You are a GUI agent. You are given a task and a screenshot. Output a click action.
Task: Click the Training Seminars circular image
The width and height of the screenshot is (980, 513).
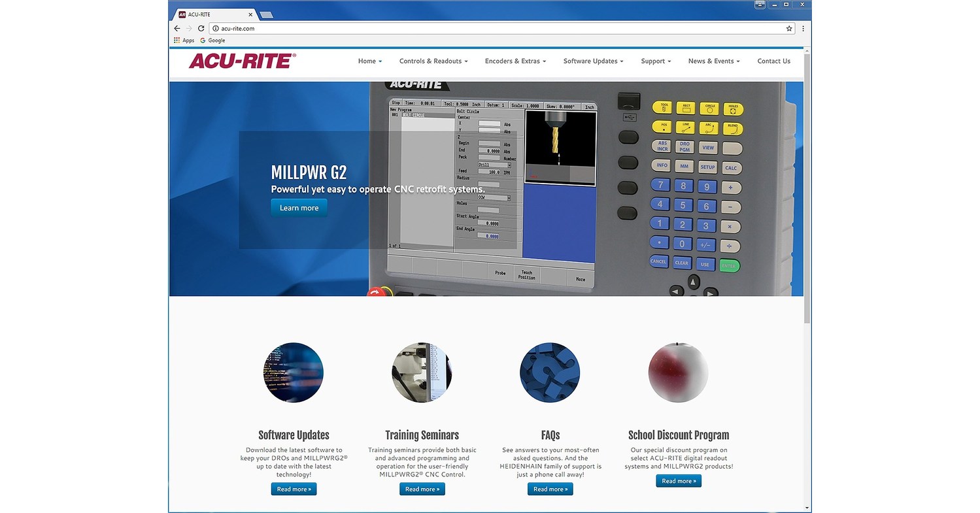click(422, 372)
